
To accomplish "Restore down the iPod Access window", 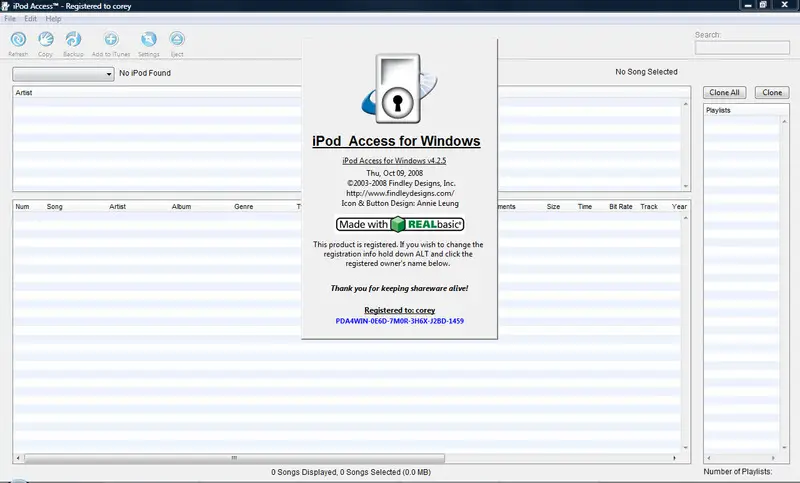I will point(763,5).
